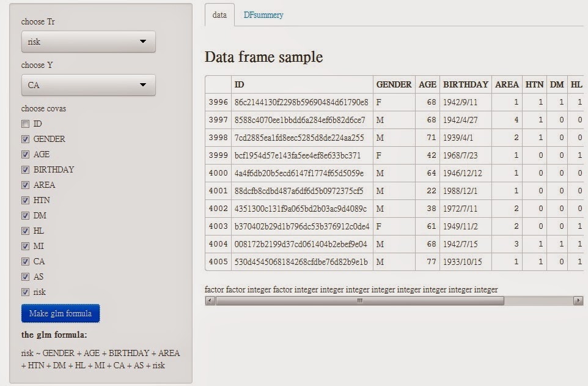Switch to the DFsummery tab
588x386 pixels.
point(263,15)
